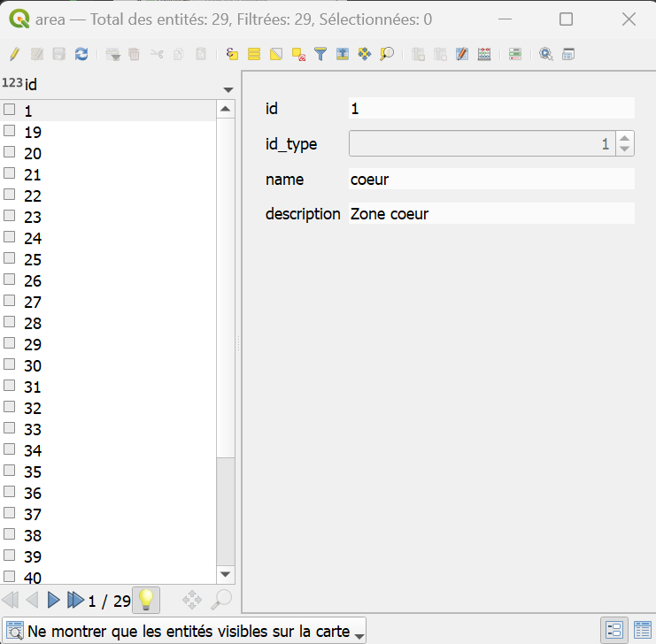Go to the previous feature
This screenshot has width=656, height=644.
click(x=32, y=600)
